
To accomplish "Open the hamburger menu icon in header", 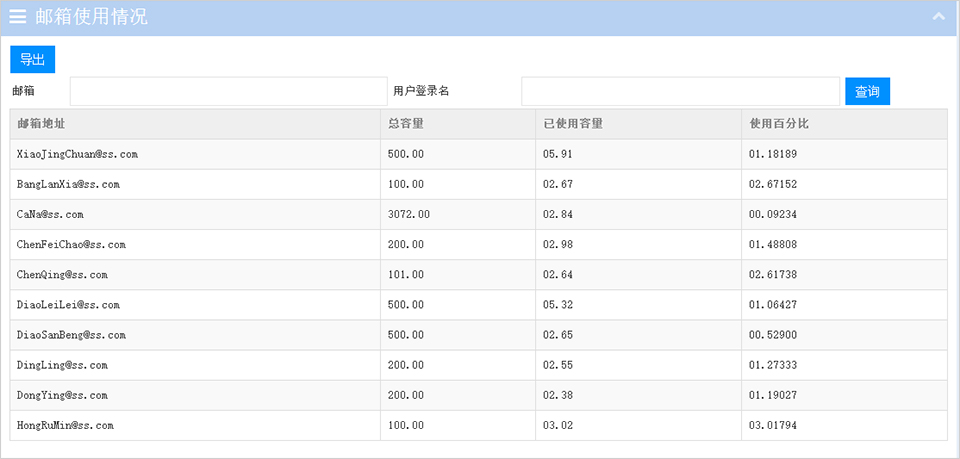I will [x=18, y=17].
